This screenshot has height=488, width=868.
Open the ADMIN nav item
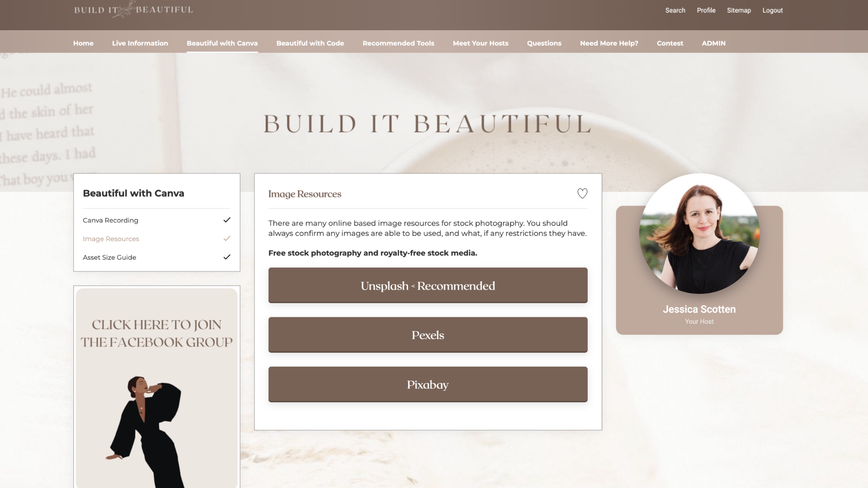click(x=713, y=43)
